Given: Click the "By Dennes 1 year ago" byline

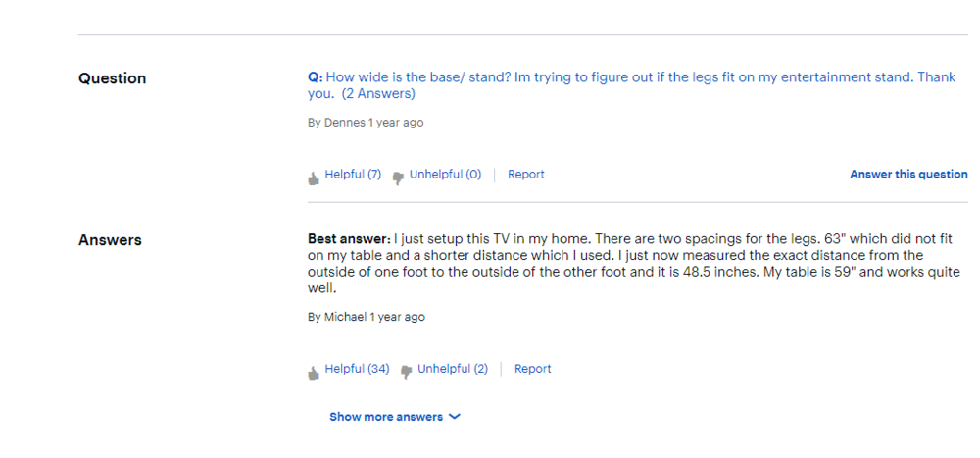Looking at the screenshot, I should pyautogui.click(x=366, y=123).
